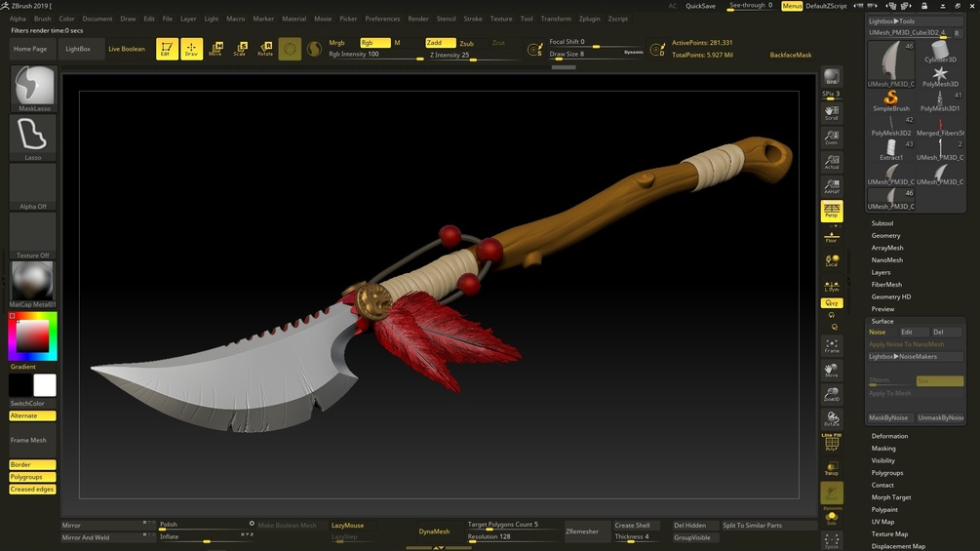Toggle XYZ rotation mode
The image size is (980, 551).
point(831,303)
